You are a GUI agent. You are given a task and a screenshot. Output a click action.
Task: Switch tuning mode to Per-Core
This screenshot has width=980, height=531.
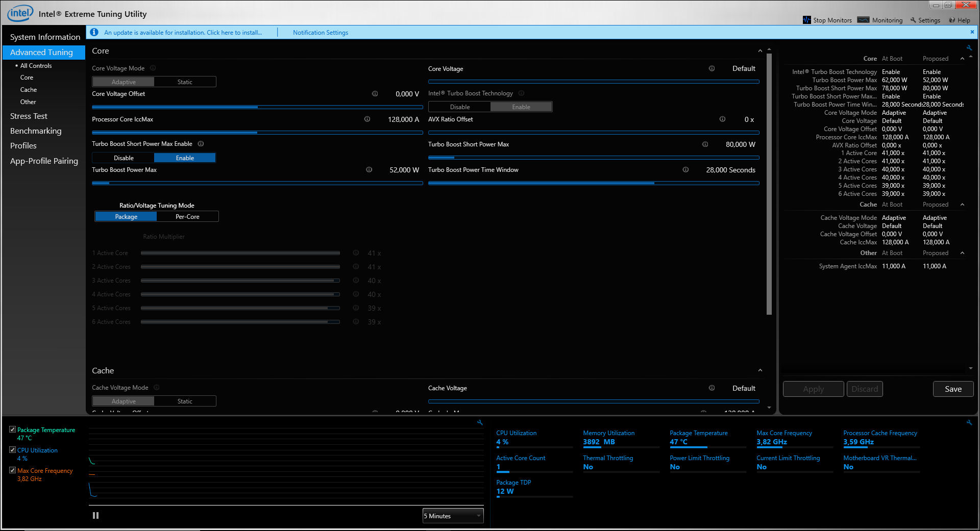pos(187,217)
